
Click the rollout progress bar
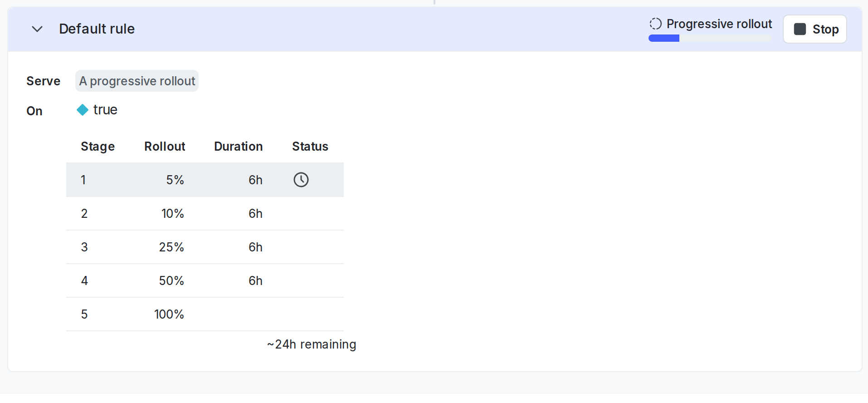[x=710, y=38]
